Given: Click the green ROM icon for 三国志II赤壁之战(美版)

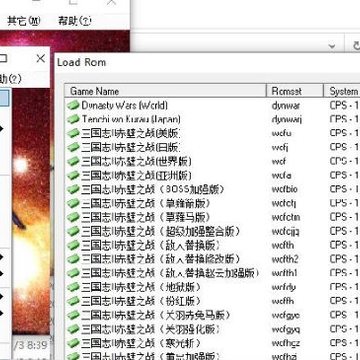Looking at the screenshot, I should [73, 133].
